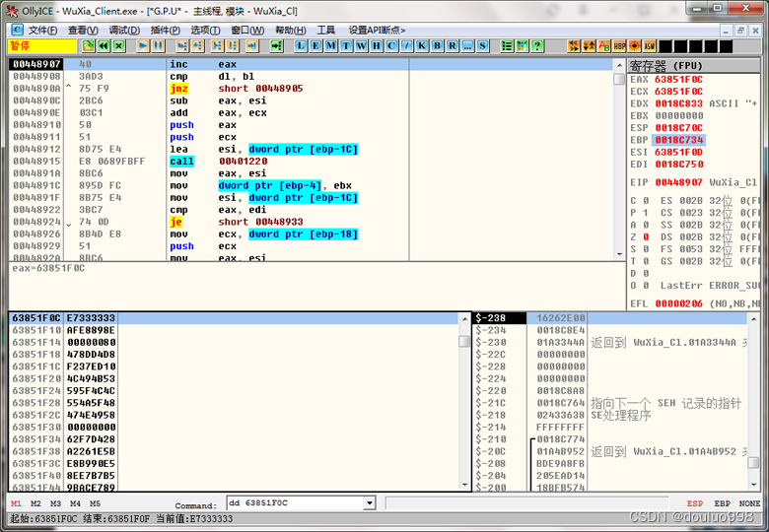Open the 查看(V) menu
This screenshot has height=532, width=769.
click(x=83, y=31)
